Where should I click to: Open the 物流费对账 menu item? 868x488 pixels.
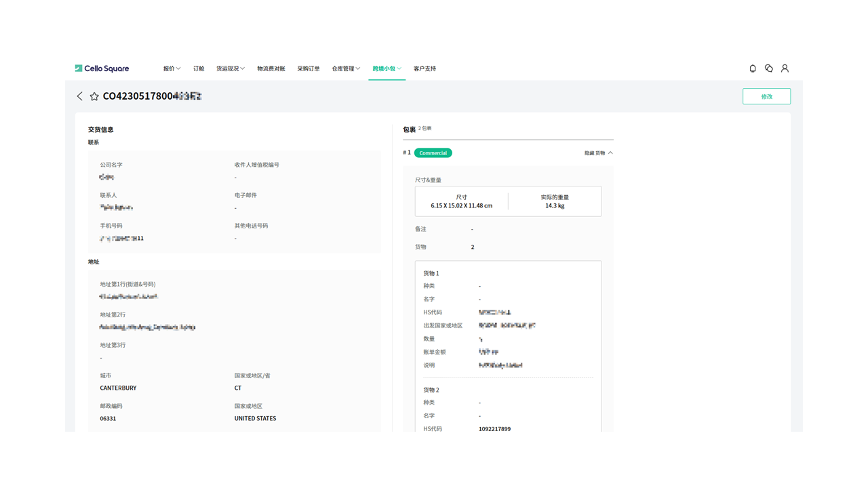pyautogui.click(x=271, y=68)
